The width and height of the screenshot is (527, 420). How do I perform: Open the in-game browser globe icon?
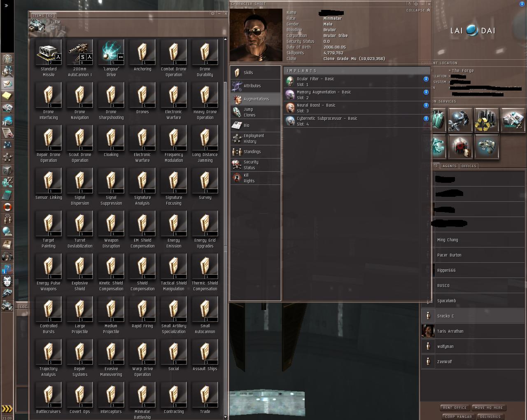coord(7,232)
